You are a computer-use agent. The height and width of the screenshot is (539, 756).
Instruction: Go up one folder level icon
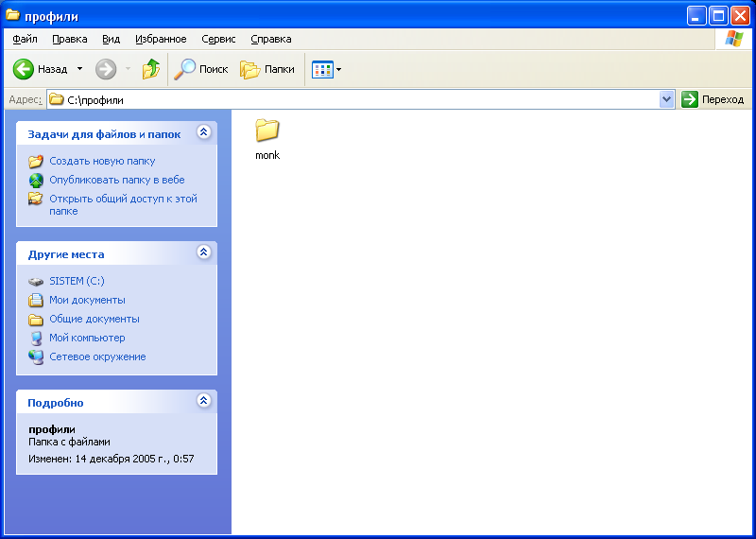[151, 69]
